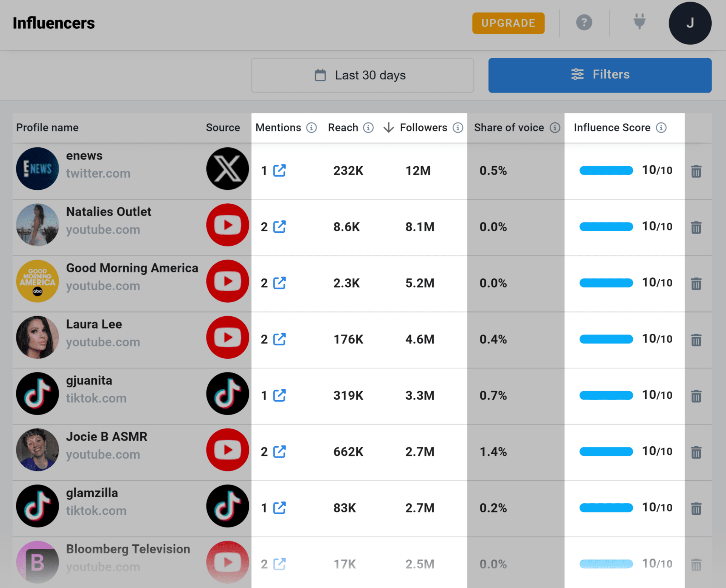Open the integrations plug icon
The width and height of the screenshot is (726, 588).
coord(639,22)
